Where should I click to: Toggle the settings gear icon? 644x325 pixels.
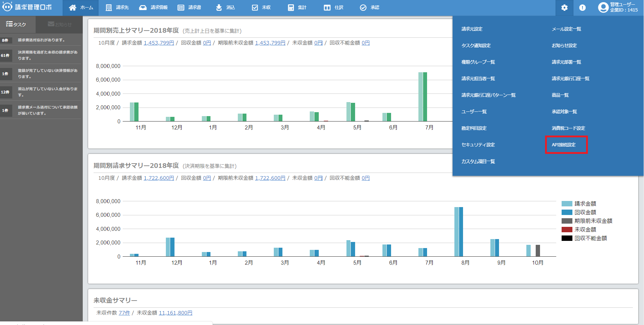click(x=564, y=8)
